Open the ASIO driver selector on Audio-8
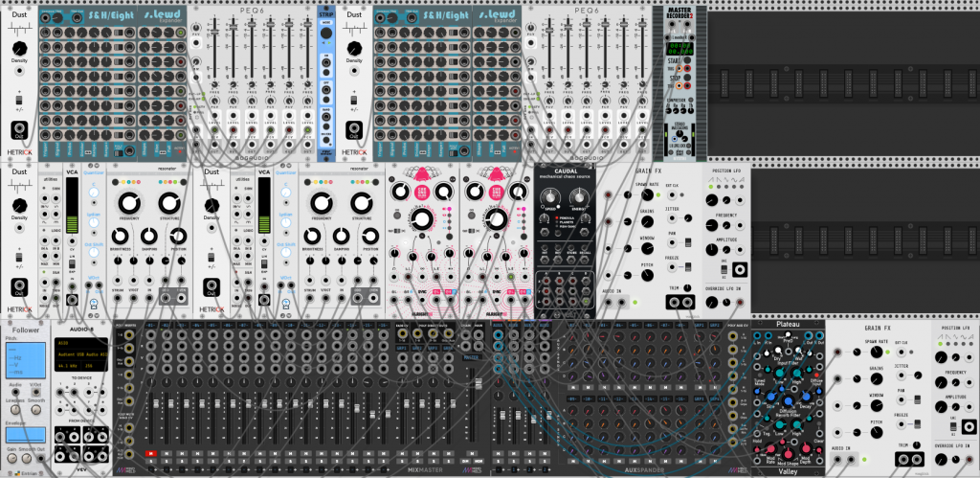Image resolution: width=980 pixels, height=478 pixels. click(x=81, y=344)
